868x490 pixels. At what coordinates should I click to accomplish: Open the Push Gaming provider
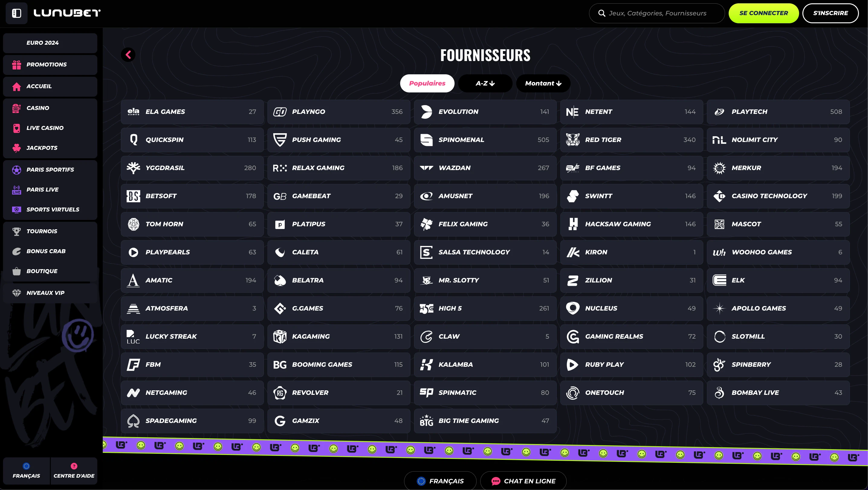coord(338,140)
